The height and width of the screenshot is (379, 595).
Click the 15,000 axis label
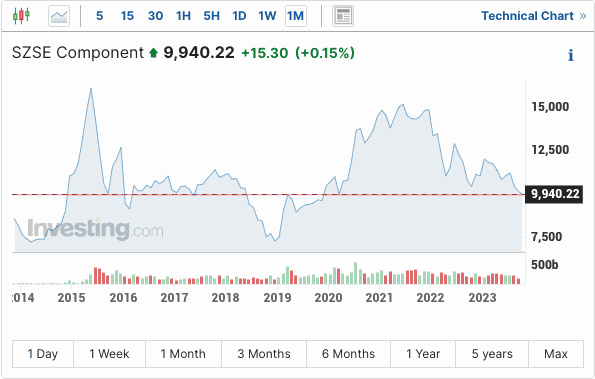(x=550, y=107)
